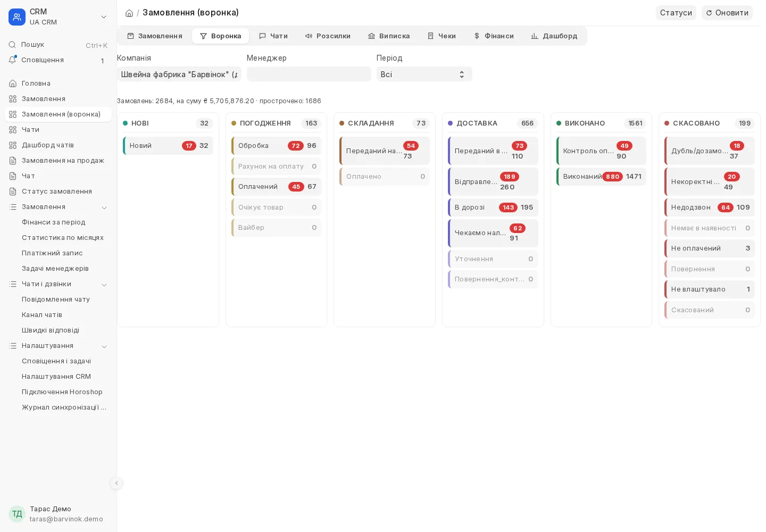
Task: Click the Оновити button
Action: pos(727,13)
